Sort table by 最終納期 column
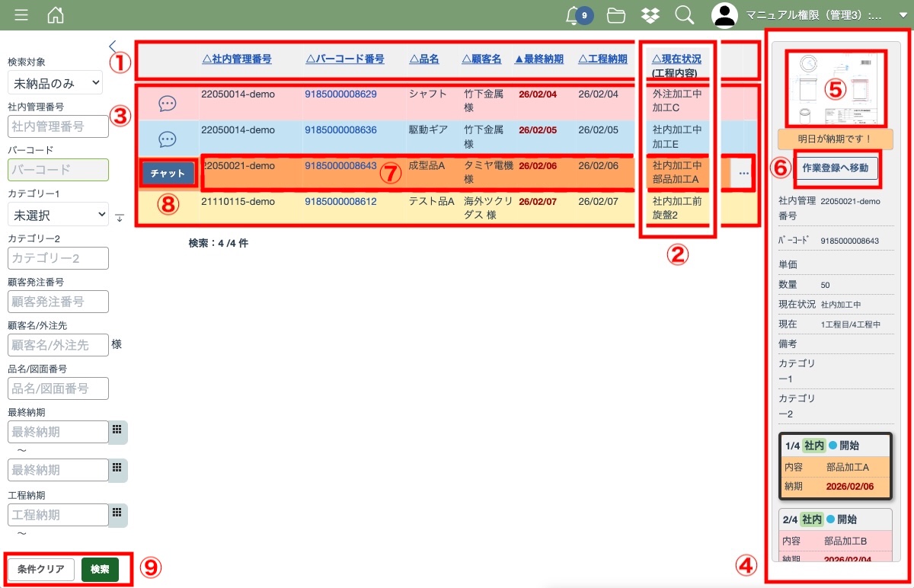Viewport: 914px width, 588px height. click(x=538, y=59)
